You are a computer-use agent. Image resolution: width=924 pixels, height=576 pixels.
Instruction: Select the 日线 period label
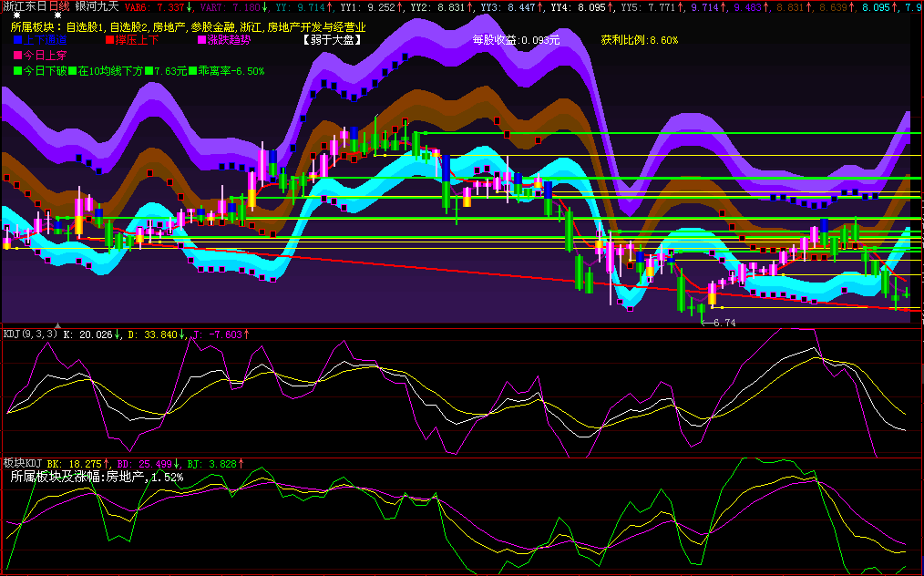59,6
